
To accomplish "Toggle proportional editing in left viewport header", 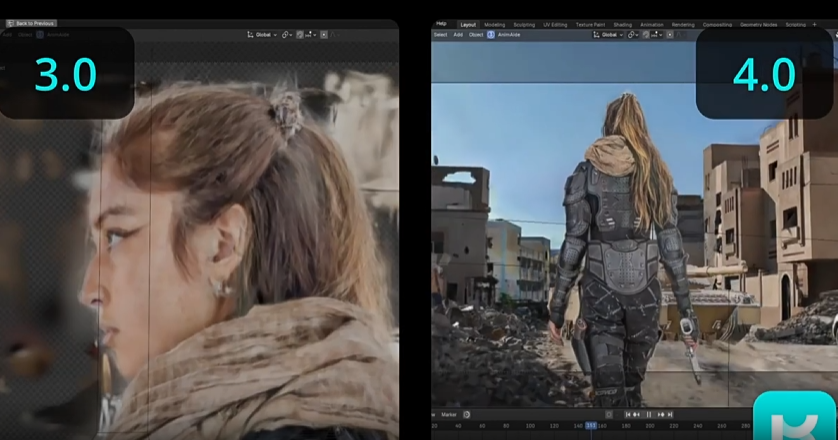I will 323,34.
